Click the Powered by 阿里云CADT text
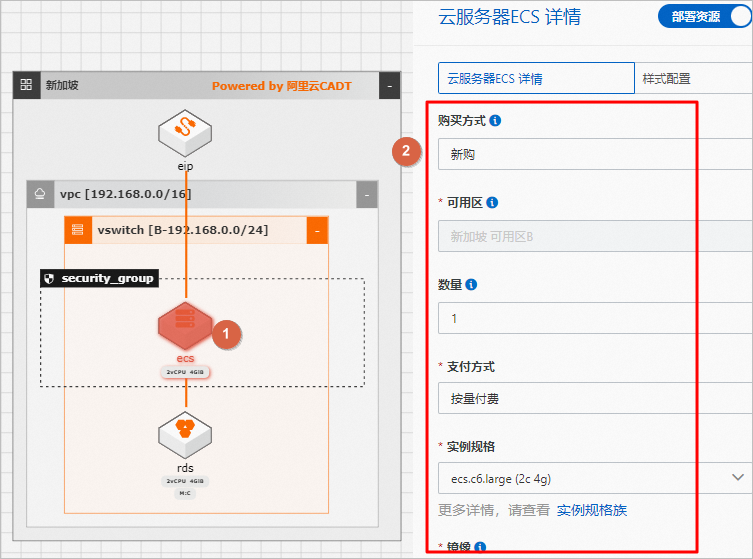Image resolution: width=753 pixels, height=559 pixels. click(282, 86)
